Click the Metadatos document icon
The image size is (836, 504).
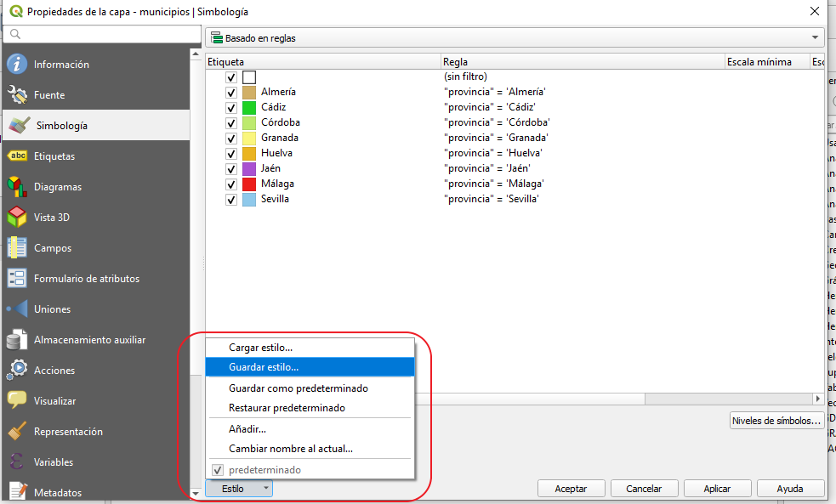(x=18, y=491)
